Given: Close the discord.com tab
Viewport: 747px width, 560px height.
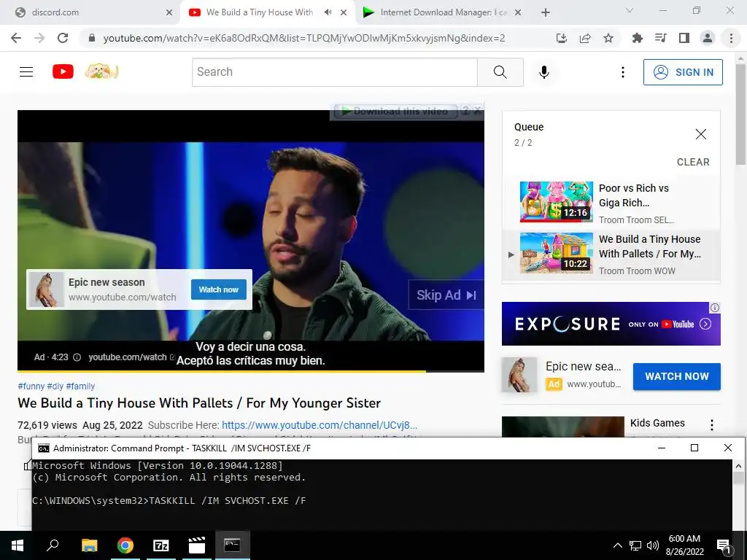Looking at the screenshot, I should (169, 12).
